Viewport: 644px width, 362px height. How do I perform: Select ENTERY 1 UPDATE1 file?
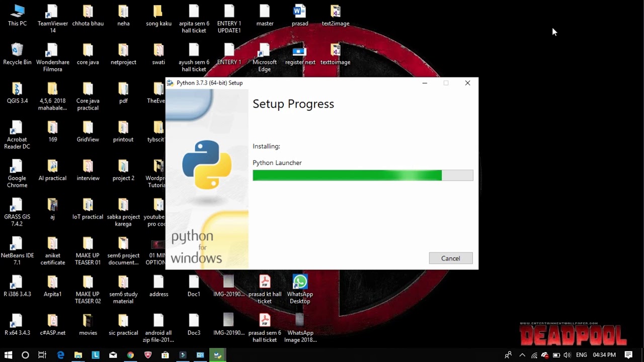point(229,19)
